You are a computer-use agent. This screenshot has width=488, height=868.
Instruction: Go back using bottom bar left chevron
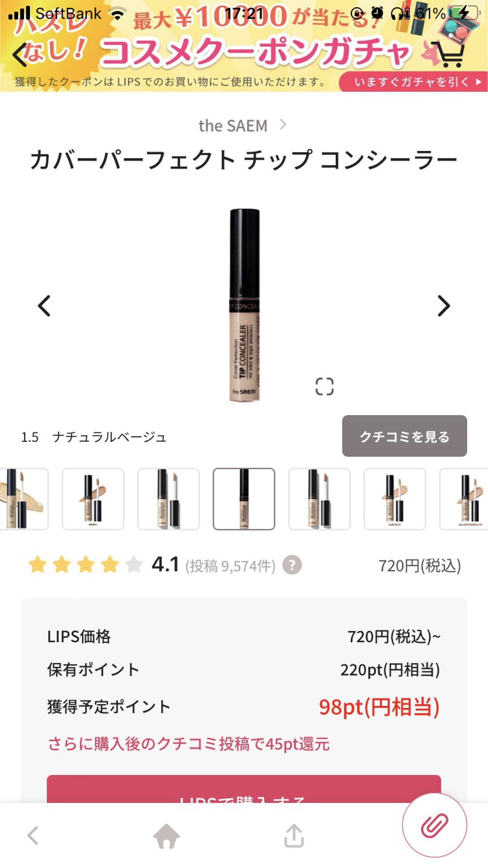click(33, 836)
